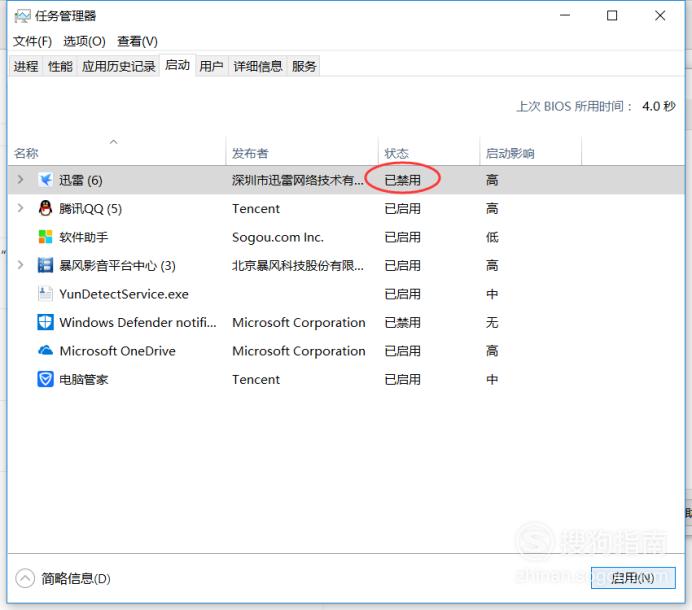Expand the 迅雷 (6) group
The height and width of the screenshot is (610, 692).
click(20, 180)
